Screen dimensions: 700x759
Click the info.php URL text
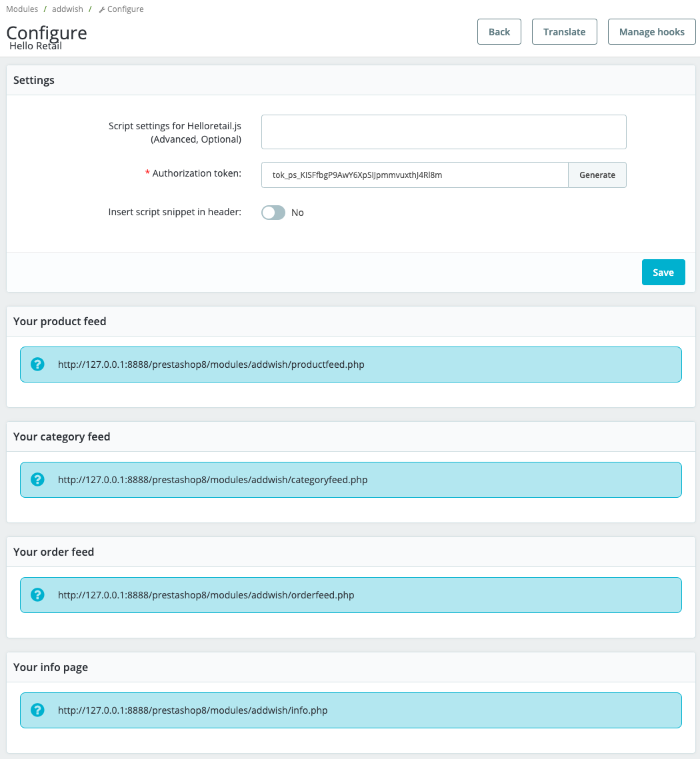coord(193,710)
